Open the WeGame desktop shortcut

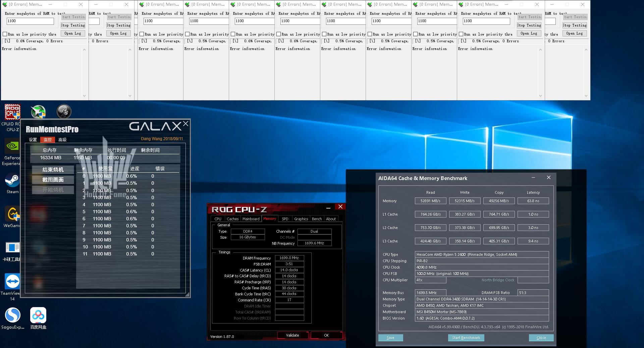tap(12, 217)
